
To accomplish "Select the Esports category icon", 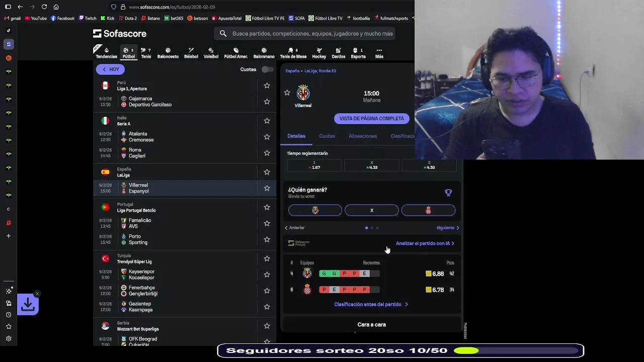I will tap(358, 53).
